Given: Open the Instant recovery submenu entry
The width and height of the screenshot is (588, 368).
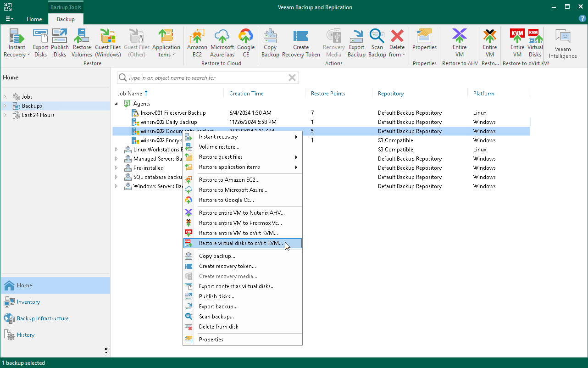Looking at the screenshot, I should point(218,136).
